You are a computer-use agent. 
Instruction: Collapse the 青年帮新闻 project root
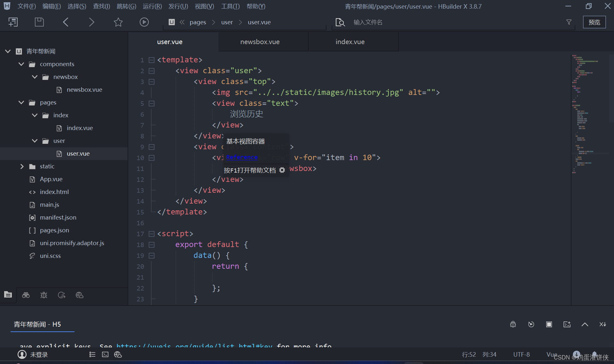point(8,51)
